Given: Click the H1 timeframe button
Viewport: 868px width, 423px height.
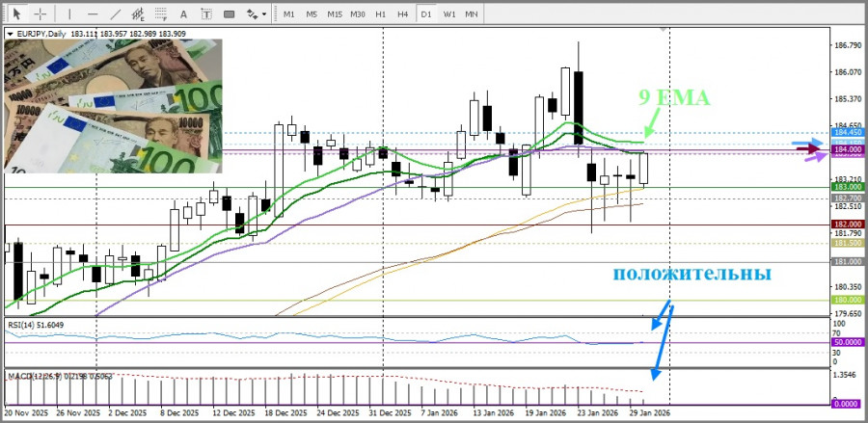Looking at the screenshot, I should click(x=381, y=14).
